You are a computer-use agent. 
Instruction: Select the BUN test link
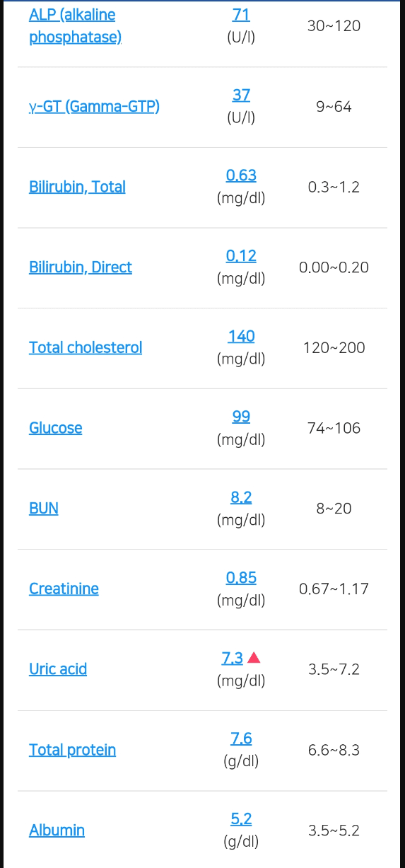click(44, 509)
